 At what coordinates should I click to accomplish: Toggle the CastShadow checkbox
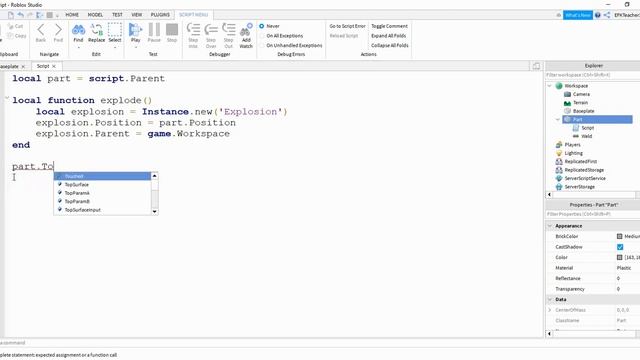point(620,247)
